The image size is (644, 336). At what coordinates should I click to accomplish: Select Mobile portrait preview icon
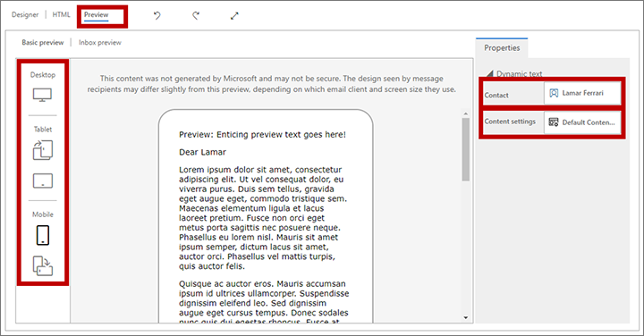43,235
